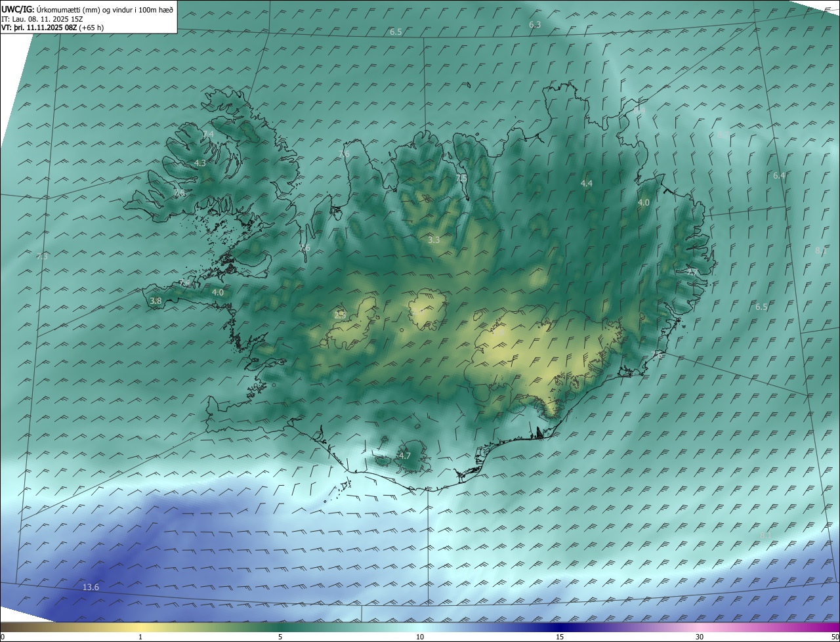Click the 4.0 label below the 4.4 label
Image resolution: width=840 pixels, height=642 pixels.
pyautogui.click(x=644, y=203)
